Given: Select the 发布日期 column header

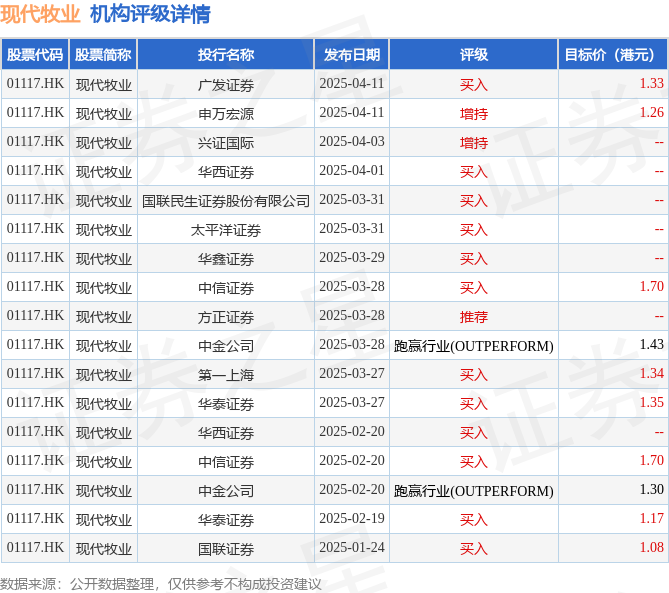Looking at the screenshot, I should coord(352,55).
